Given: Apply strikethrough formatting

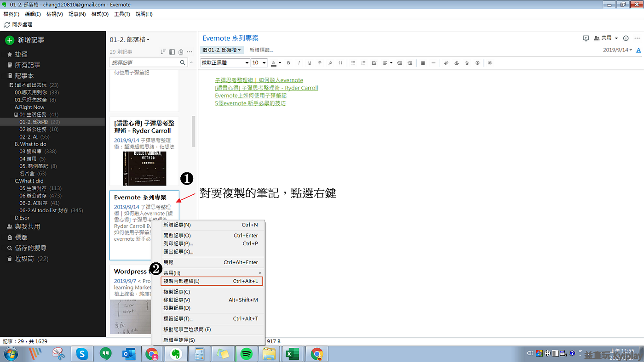Looking at the screenshot, I should coord(320,63).
